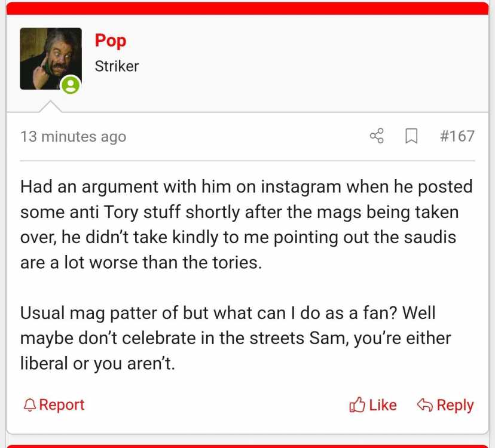Click the pointer triangle under the avatar
The image size is (495, 448).
(50, 106)
